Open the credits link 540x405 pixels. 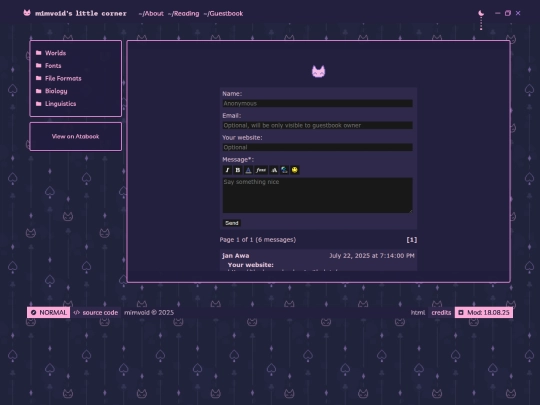click(441, 312)
